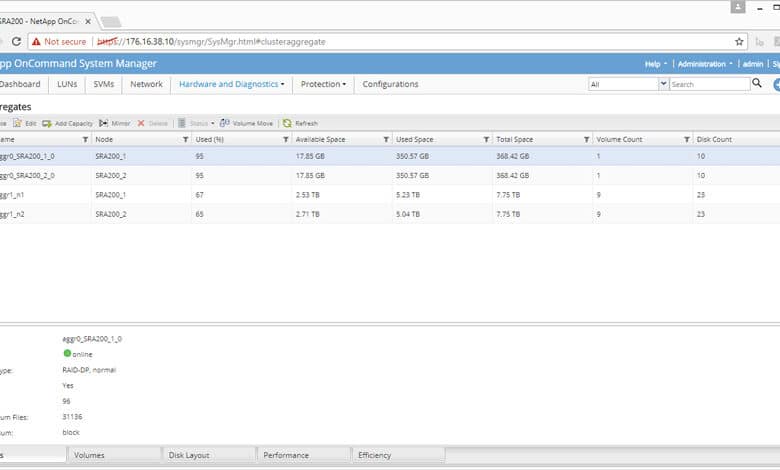Open the Chrome user profile icon
Image resolution: width=780 pixels, height=470 pixels.
click(738, 7)
